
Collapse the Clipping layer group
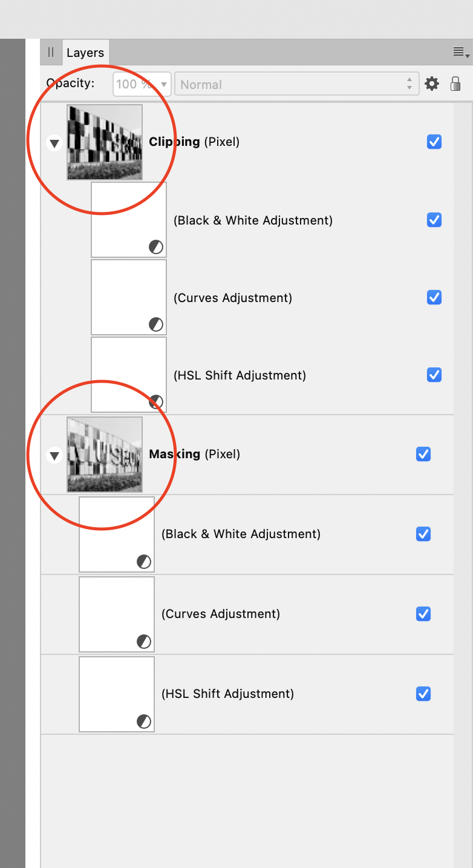[55, 143]
